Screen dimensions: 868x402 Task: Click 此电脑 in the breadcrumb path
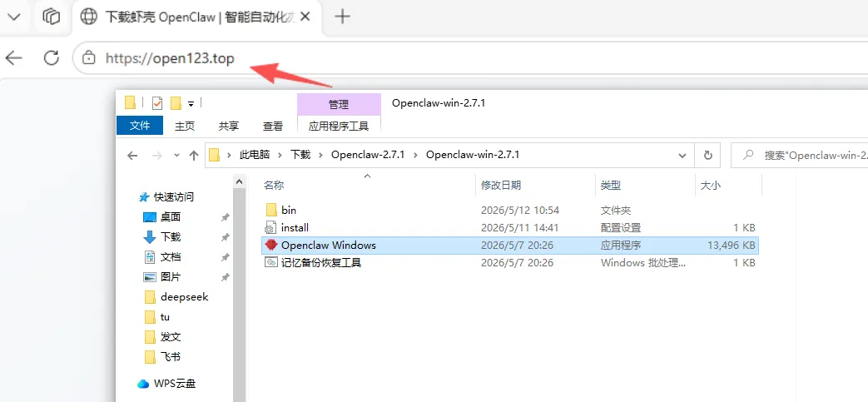pos(255,155)
